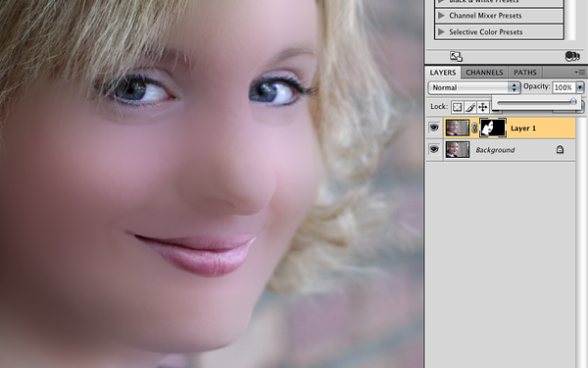This screenshot has height=368, width=588.
Task: Switch to the Channels tab
Action: (484, 73)
